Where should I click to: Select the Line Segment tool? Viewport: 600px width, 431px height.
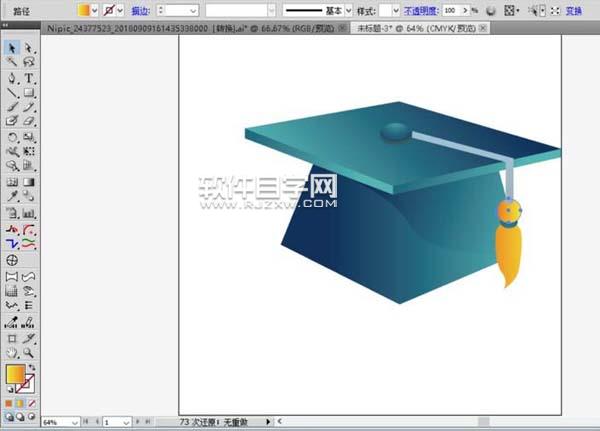pyautogui.click(x=12, y=93)
